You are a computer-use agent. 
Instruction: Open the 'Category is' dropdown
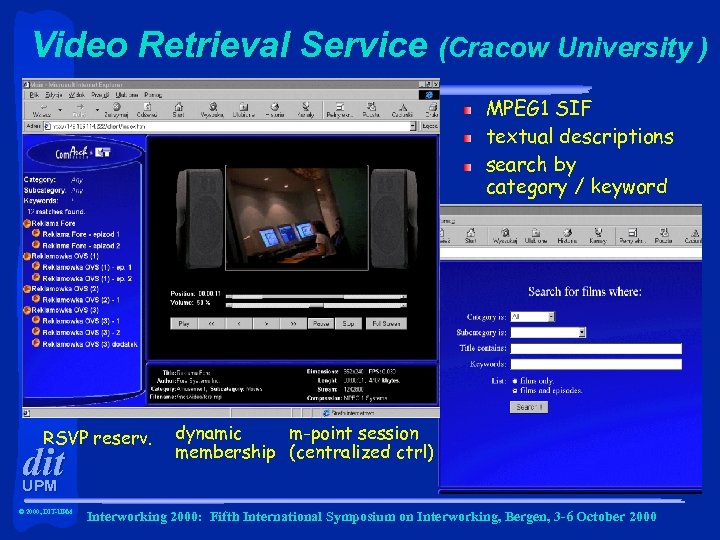pyautogui.click(x=533, y=317)
